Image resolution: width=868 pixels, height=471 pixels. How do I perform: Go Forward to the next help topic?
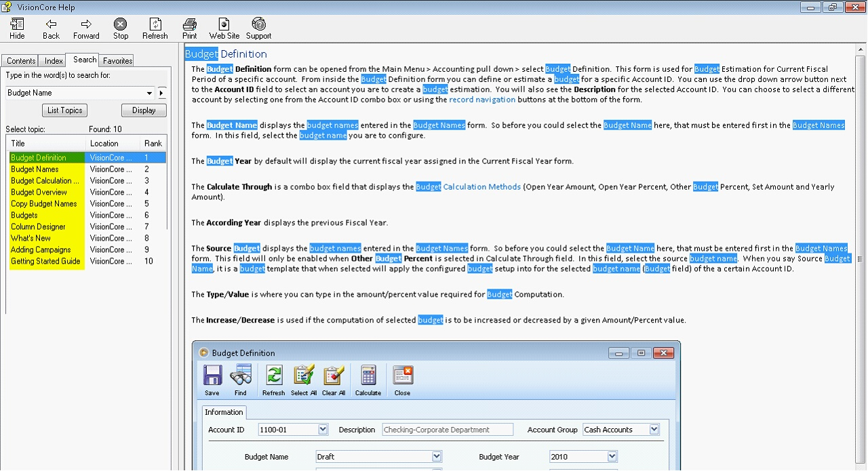86,28
